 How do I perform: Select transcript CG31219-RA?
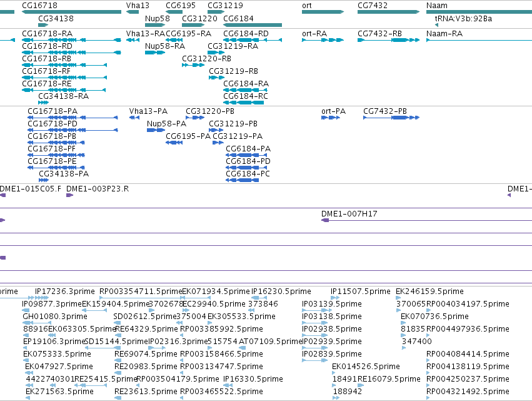[x=233, y=46]
